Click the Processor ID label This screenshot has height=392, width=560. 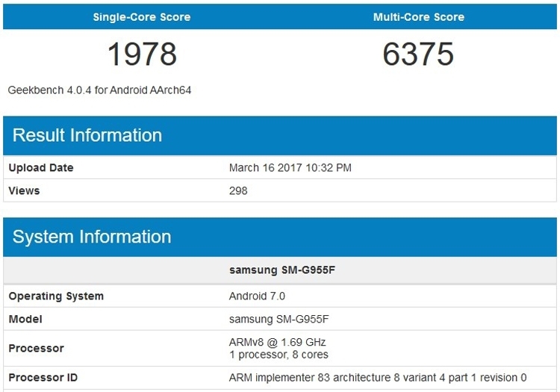(x=43, y=377)
